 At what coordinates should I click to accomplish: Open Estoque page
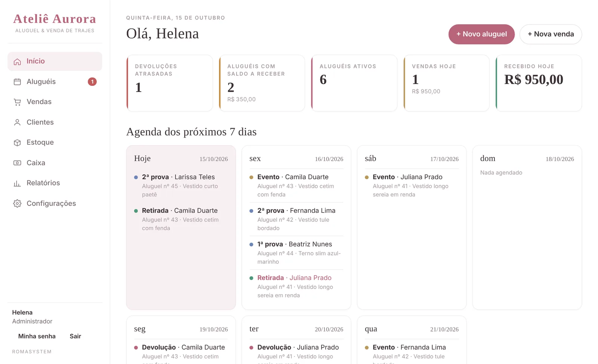pos(55,143)
